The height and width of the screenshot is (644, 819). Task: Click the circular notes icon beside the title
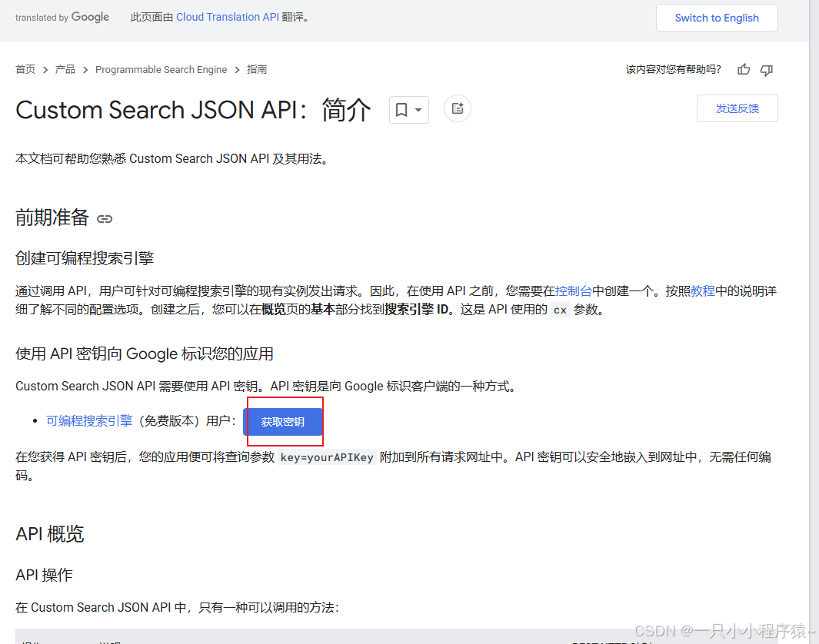[458, 108]
